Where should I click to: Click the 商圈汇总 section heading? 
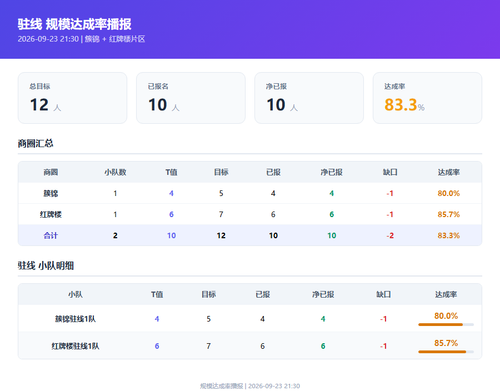click(36, 143)
